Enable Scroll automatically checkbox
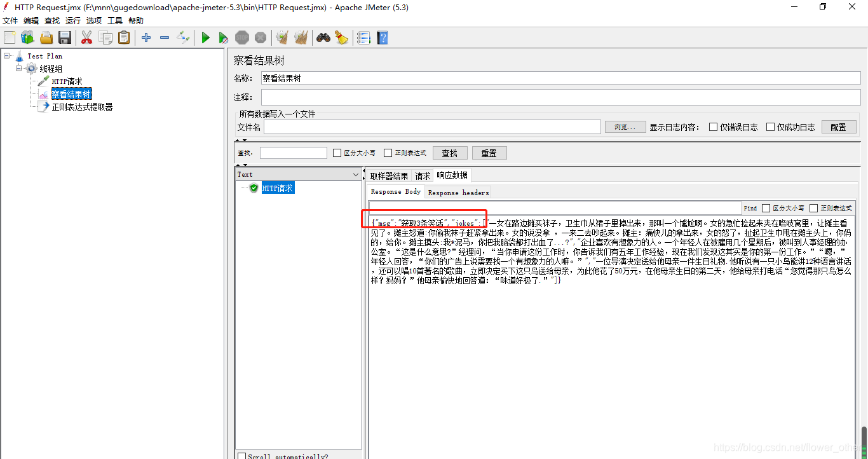This screenshot has width=868, height=459. pyautogui.click(x=241, y=456)
